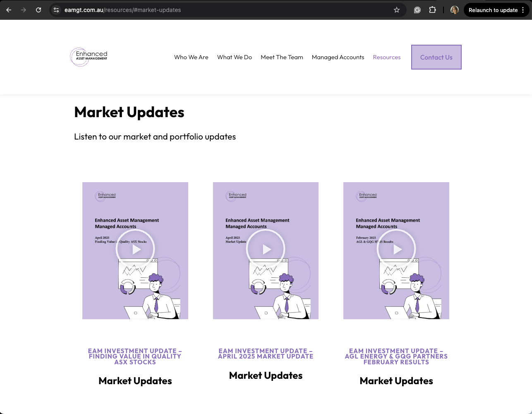Play the April 2025 Market Update video

click(x=266, y=249)
